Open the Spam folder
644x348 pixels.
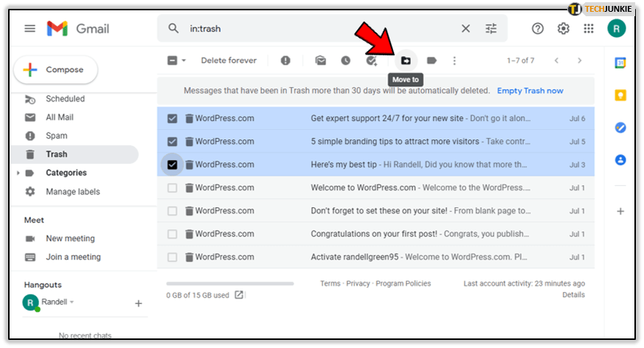coord(56,136)
